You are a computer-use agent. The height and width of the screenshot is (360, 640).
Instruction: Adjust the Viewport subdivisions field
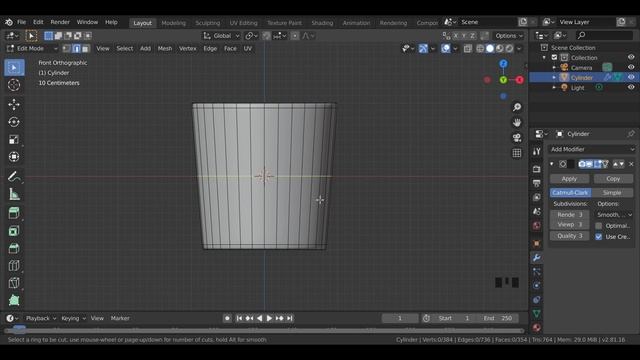(569, 224)
